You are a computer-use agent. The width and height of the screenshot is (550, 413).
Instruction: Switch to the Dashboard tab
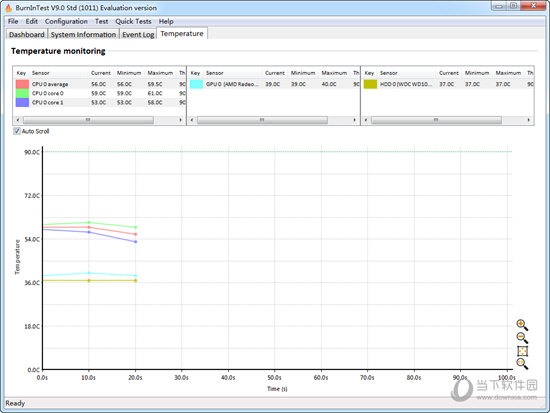point(27,34)
